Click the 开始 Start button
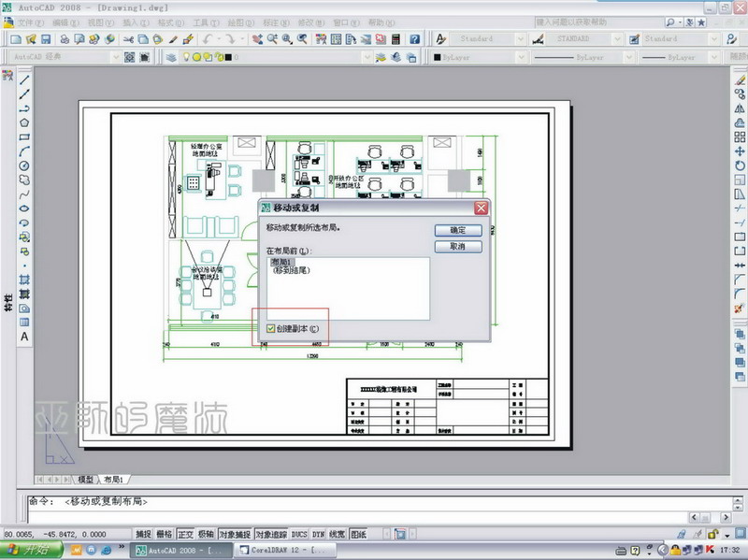Screen dimensions: 748x560 point(31,550)
